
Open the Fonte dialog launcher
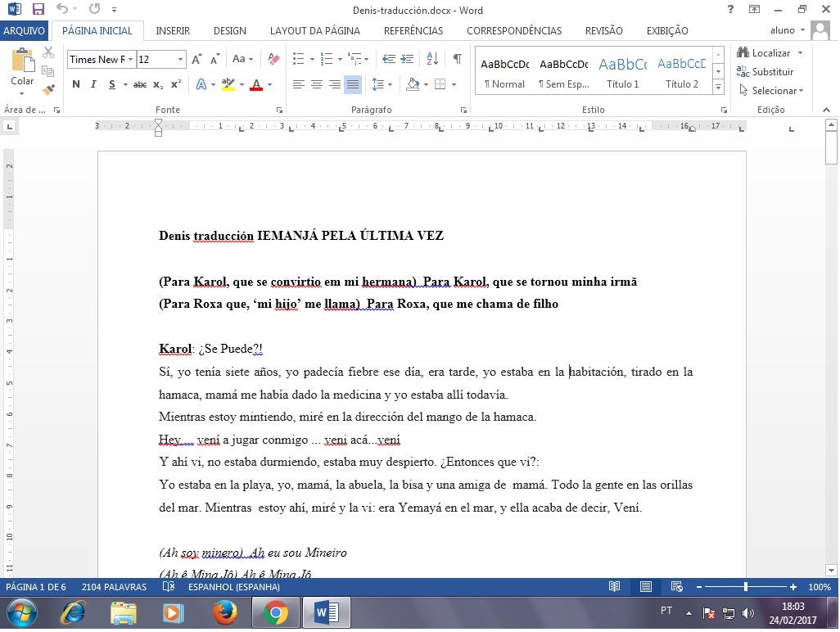click(280, 110)
